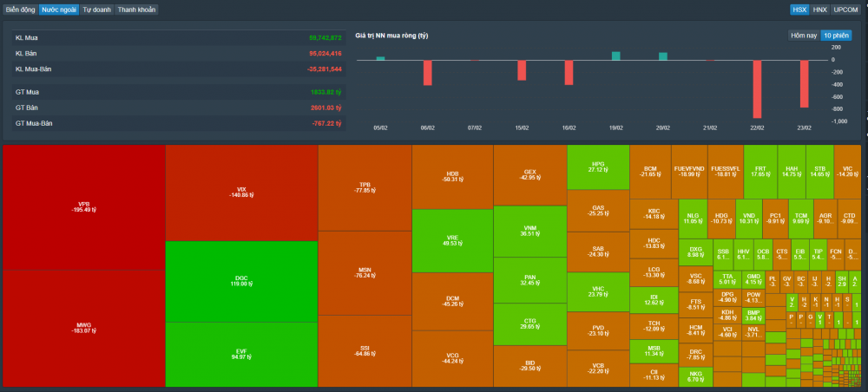The image size is (868, 392).
Task: Click the STB 14.65 tỷ tile
Action: coord(820,172)
